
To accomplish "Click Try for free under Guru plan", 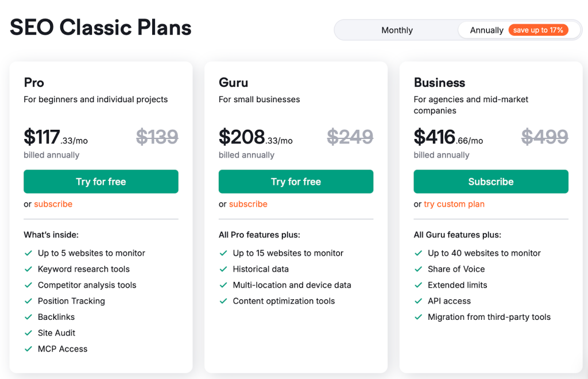I will 296,181.
